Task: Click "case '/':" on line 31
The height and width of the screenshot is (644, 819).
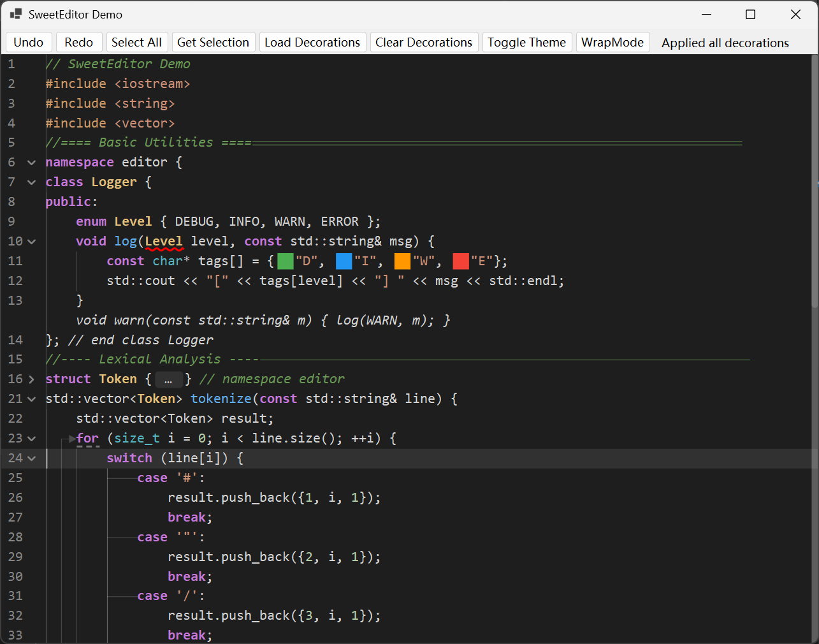Action: (171, 596)
